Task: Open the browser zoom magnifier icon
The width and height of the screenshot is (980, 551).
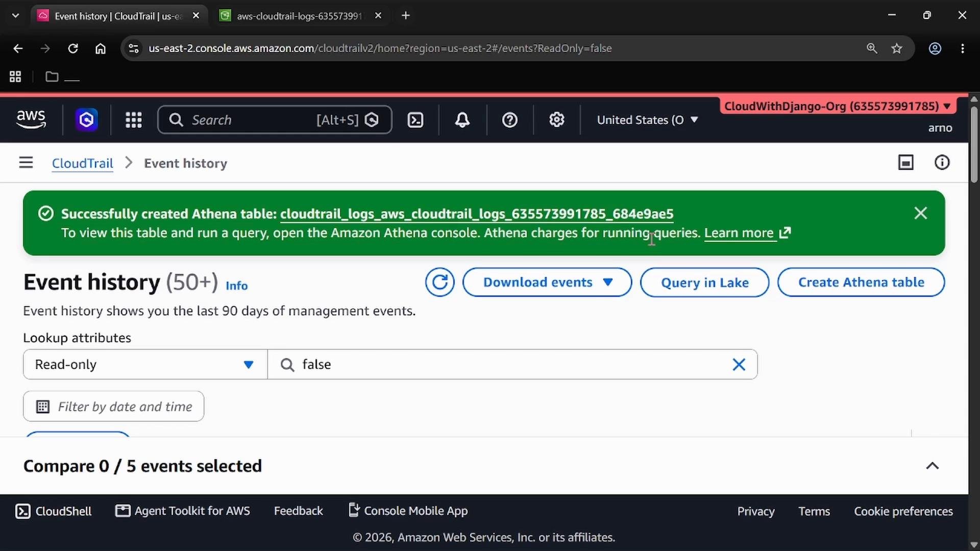Action: (872, 48)
